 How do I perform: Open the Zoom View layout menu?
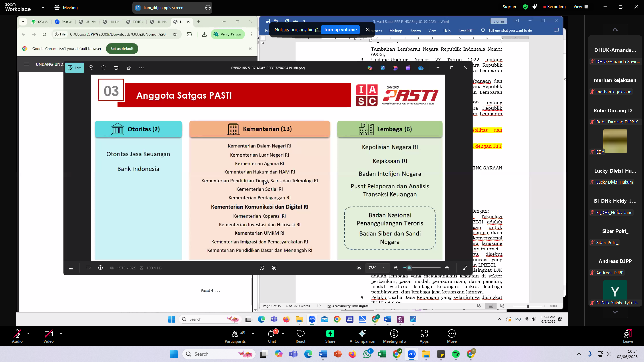581,7
